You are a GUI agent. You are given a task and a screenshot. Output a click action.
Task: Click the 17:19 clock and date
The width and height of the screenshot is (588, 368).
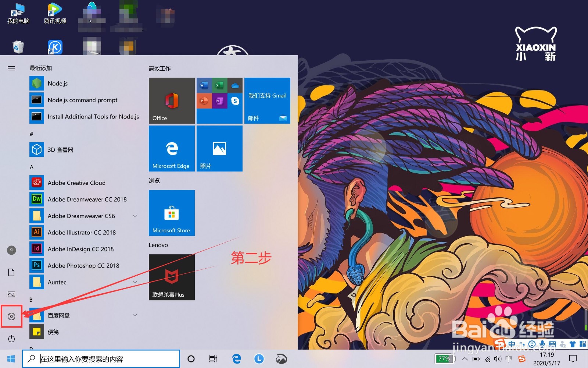tap(547, 359)
